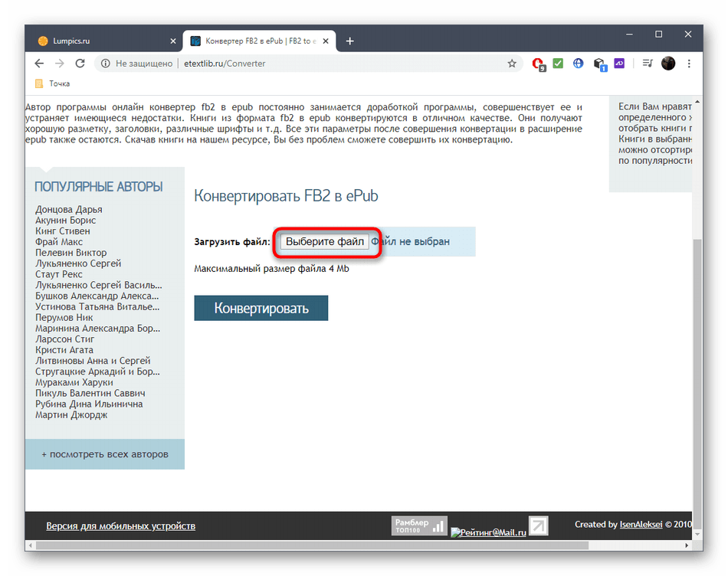The height and width of the screenshot is (576, 728).
Task: Go back with the browser back arrow
Action: pyautogui.click(x=39, y=64)
